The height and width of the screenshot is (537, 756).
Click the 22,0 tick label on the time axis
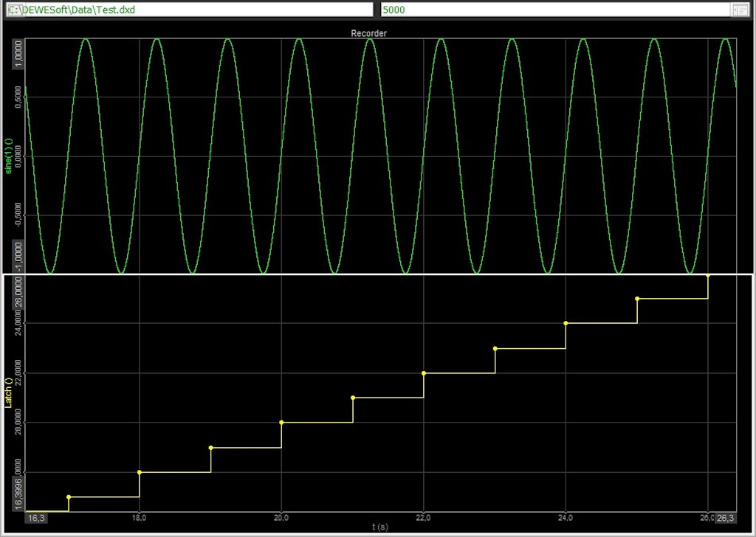click(x=423, y=519)
